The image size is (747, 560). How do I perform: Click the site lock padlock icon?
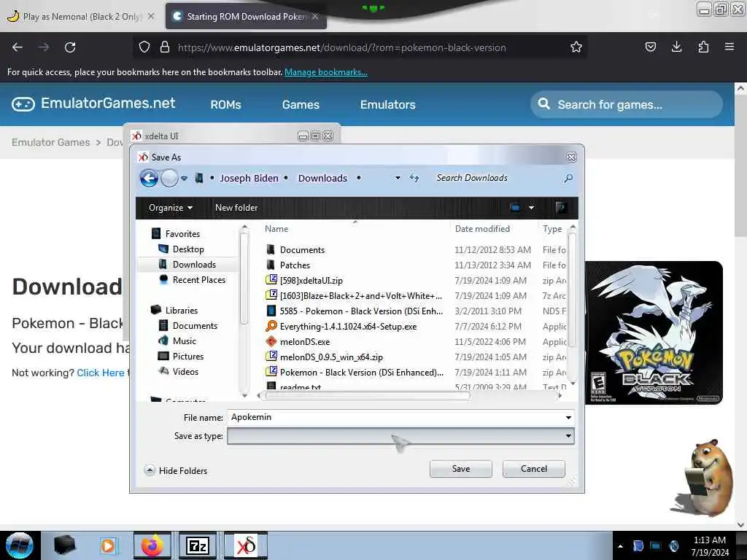point(165,47)
